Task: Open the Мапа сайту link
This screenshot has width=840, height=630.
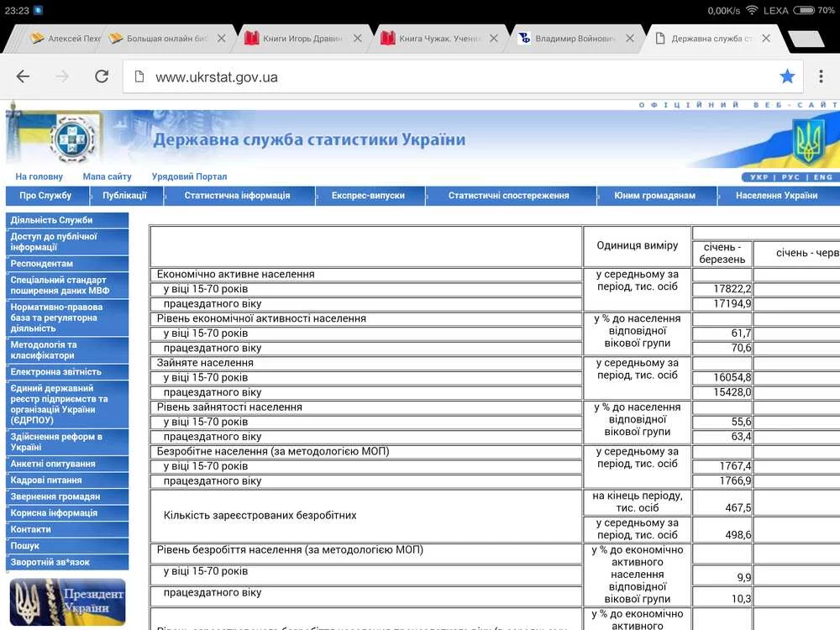Action: tap(108, 176)
